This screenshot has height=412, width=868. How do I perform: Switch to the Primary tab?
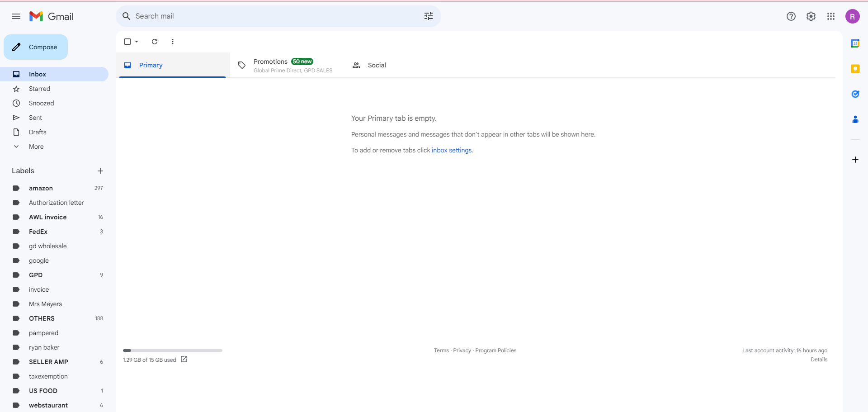point(172,65)
